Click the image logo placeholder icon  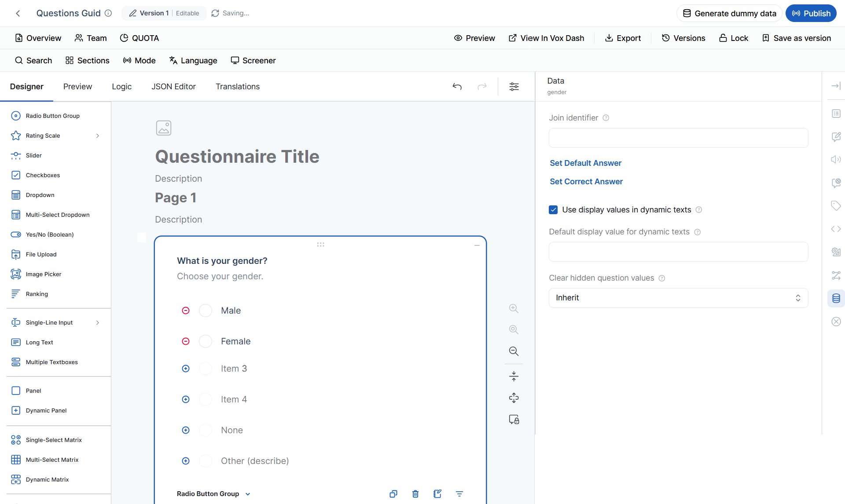[164, 128]
